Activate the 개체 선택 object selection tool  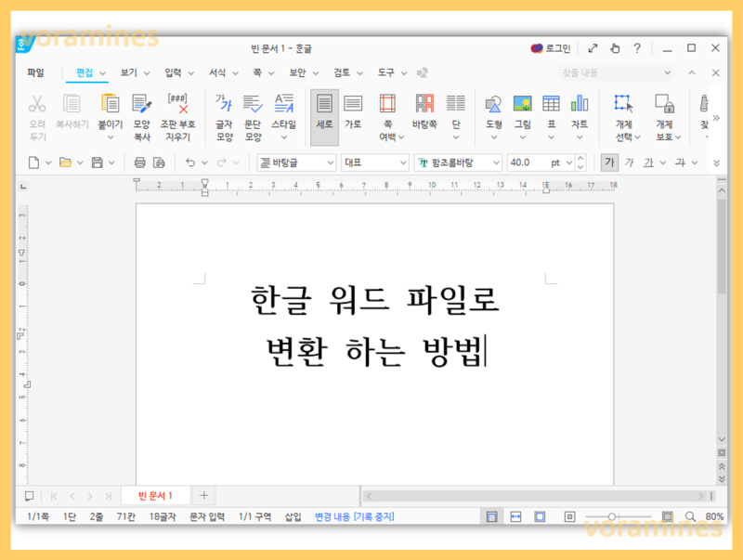[x=622, y=109]
